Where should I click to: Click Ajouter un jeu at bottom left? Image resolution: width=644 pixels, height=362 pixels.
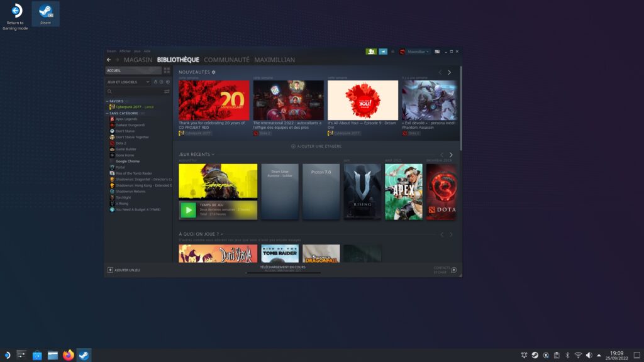[x=124, y=270]
